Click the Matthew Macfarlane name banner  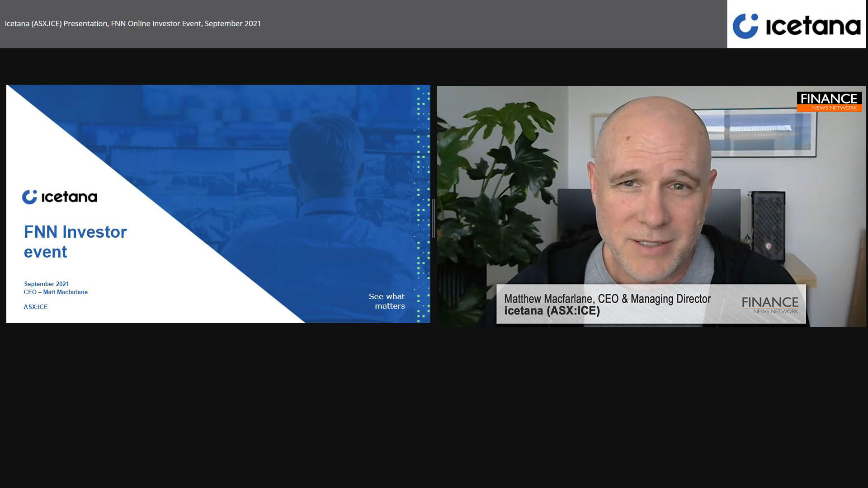coord(607,299)
